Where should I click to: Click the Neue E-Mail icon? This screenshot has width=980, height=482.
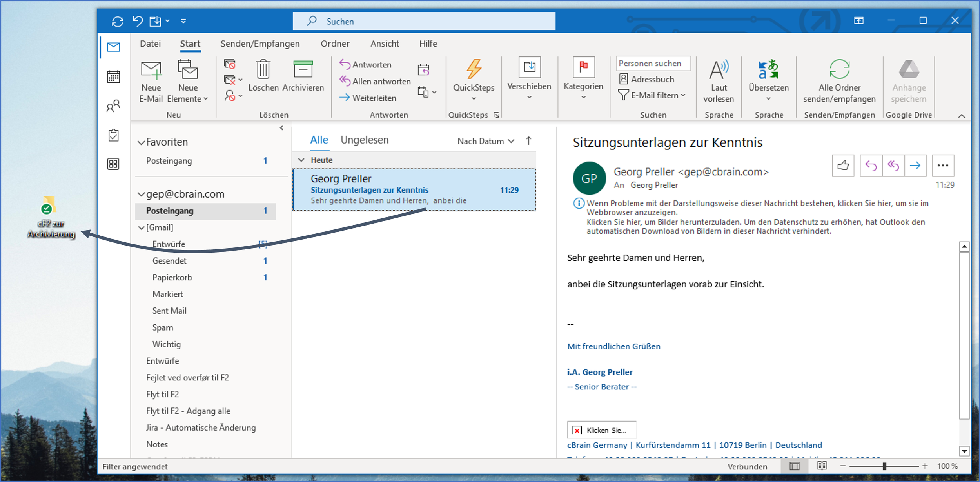(x=151, y=71)
